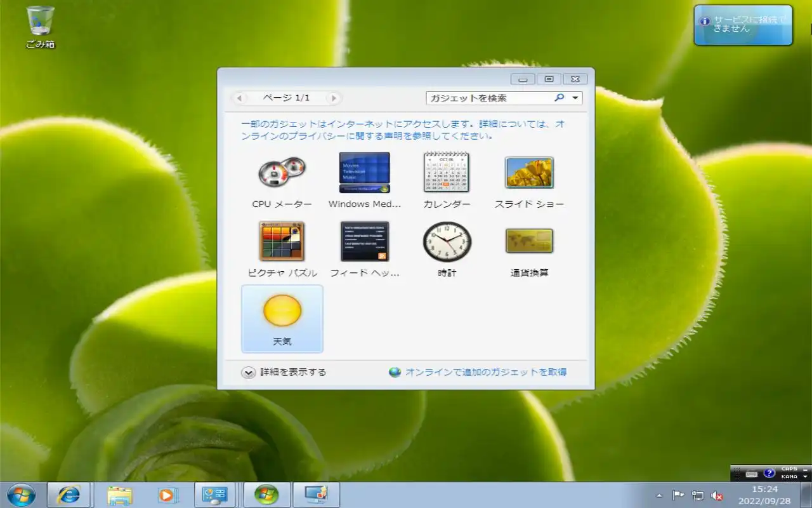812x508 pixels.
Task: Open Action Center flag tray icon
Action: click(x=678, y=495)
